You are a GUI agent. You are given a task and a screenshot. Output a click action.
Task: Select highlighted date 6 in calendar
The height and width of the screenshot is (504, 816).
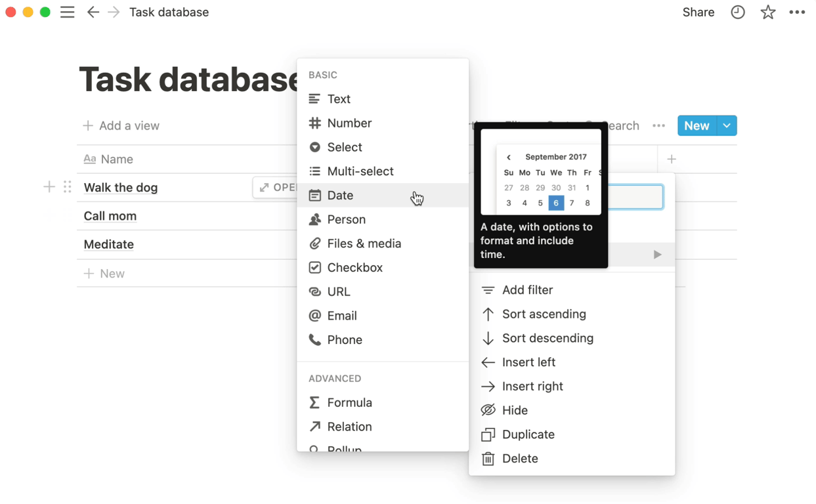pyautogui.click(x=556, y=203)
